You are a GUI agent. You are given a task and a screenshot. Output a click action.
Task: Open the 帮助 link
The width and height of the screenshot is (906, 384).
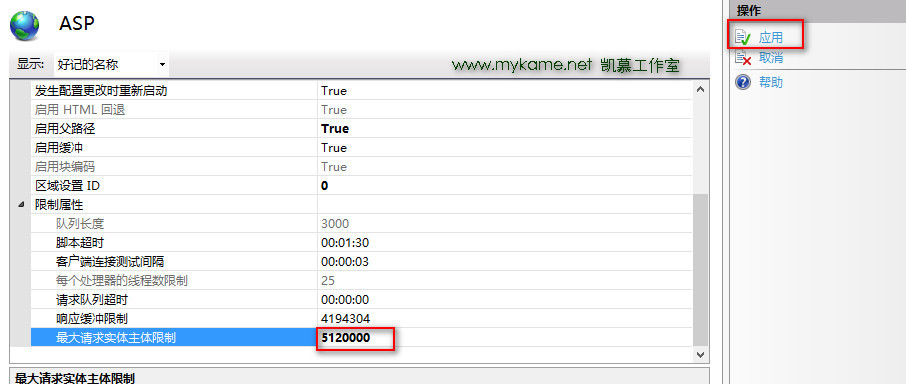coord(771,82)
